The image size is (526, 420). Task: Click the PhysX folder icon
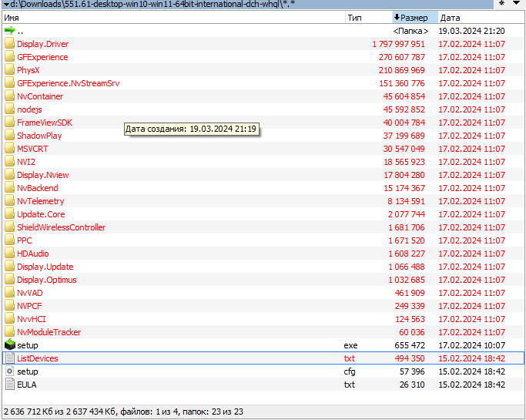click(x=10, y=70)
